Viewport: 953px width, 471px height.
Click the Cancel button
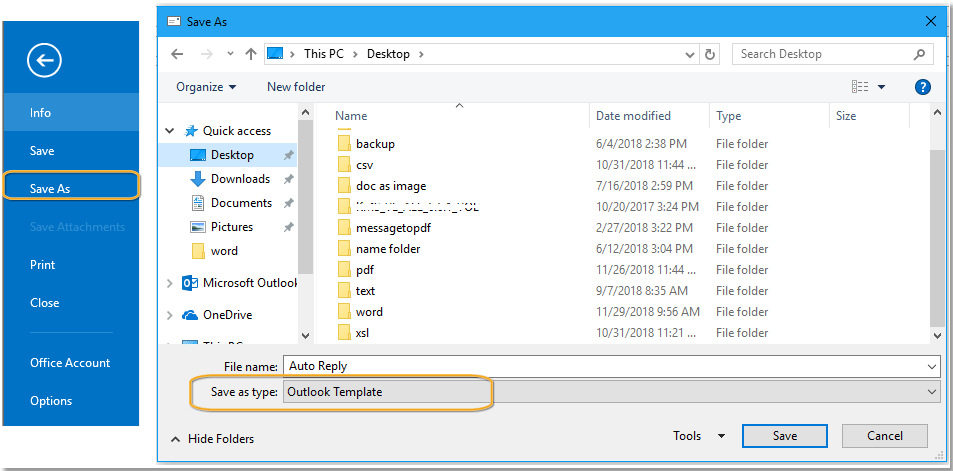pyautogui.click(x=884, y=436)
